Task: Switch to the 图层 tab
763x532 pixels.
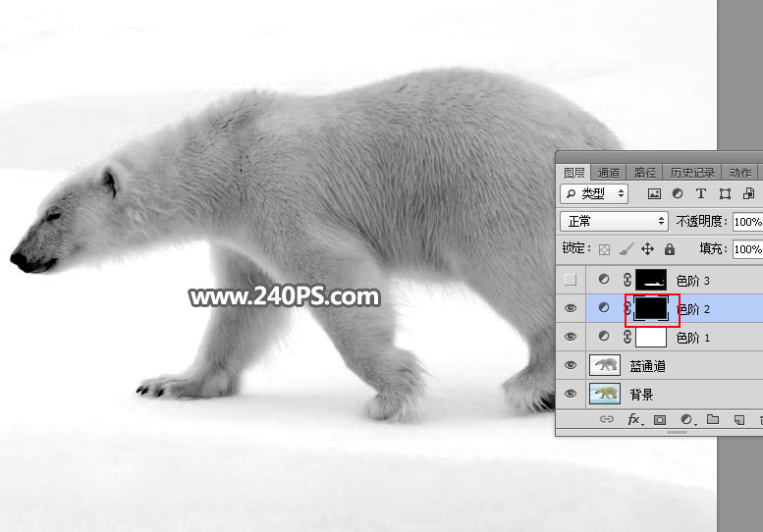Action: pos(574,173)
